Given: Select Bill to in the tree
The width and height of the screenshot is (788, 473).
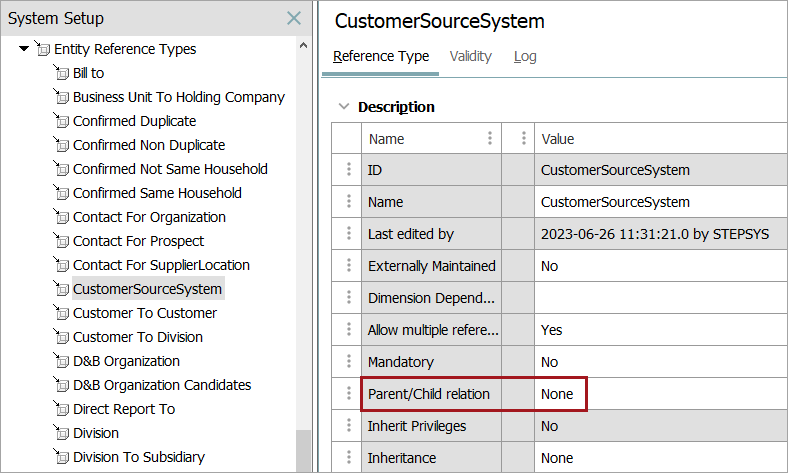Looking at the screenshot, I should pyautogui.click(x=88, y=73).
